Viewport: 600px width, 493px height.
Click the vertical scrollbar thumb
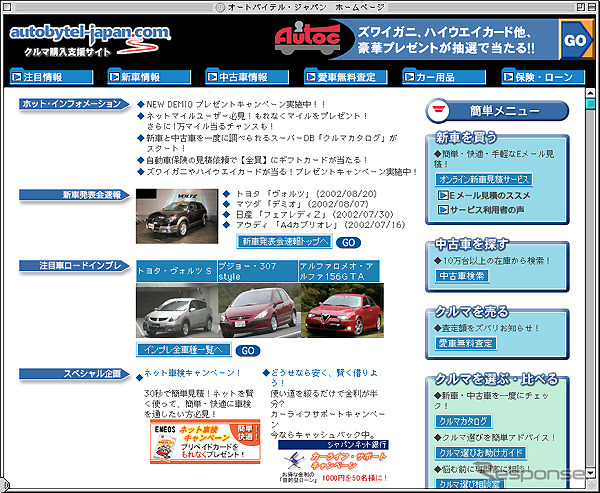pos(590,104)
